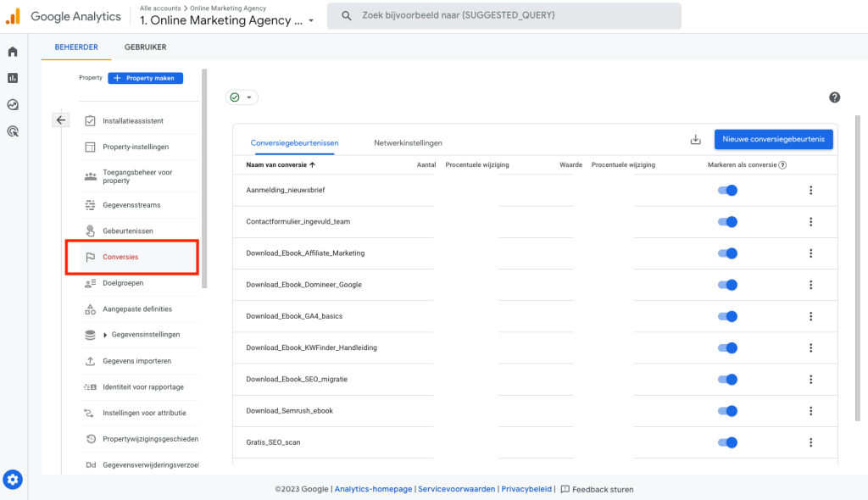Click the Admin gear icon at bottom left
Viewport: 868px width, 500px height.
(13, 480)
